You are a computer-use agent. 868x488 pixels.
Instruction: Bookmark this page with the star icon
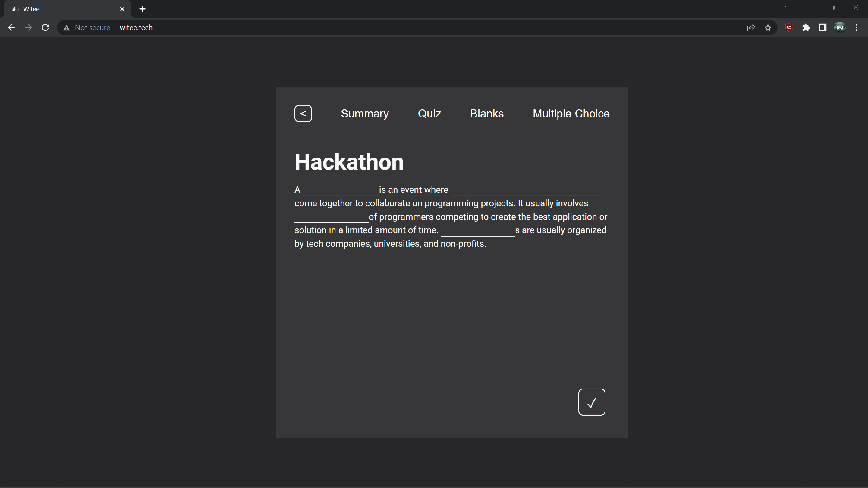click(x=768, y=28)
